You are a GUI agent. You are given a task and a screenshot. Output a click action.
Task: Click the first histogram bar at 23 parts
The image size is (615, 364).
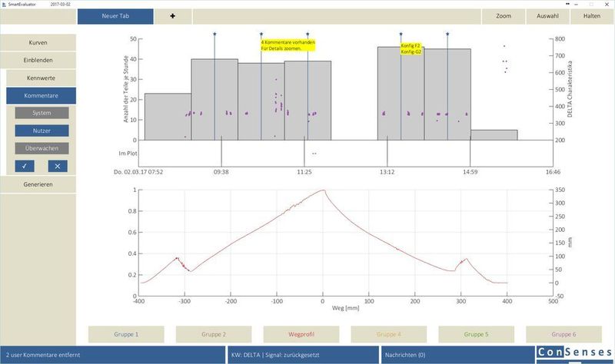pyautogui.click(x=168, y=117)
